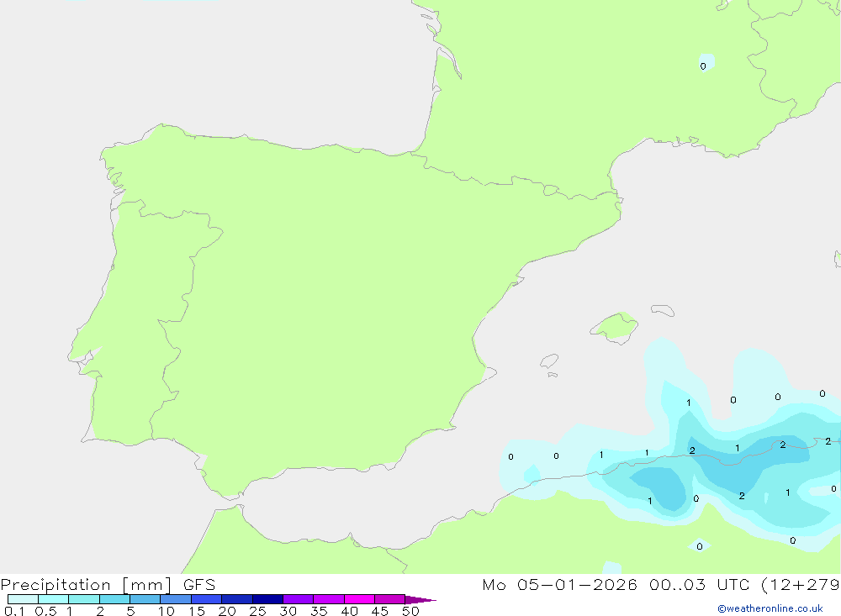Click the '0.5' legend scale number
This screenshot has height=616, width=841.
[45, 611]
